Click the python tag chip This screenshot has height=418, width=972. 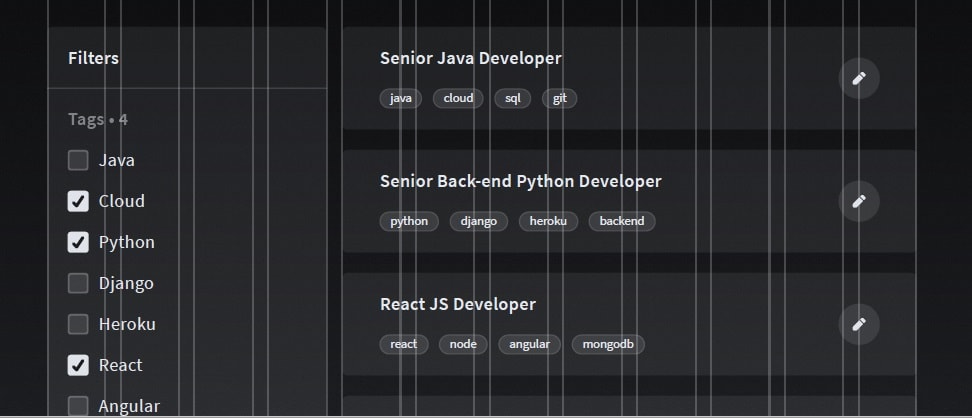pyautogui.click(x=409, y=221)
